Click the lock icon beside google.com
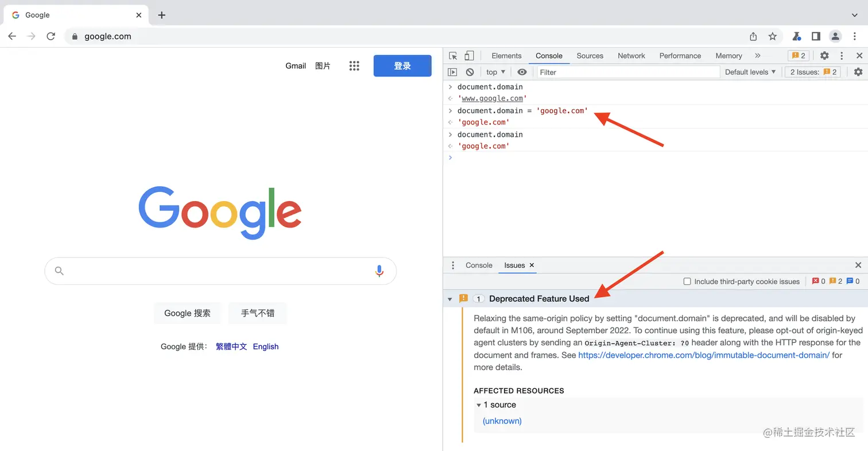Viewport: 868px width, 451px height. pos(74,36)
